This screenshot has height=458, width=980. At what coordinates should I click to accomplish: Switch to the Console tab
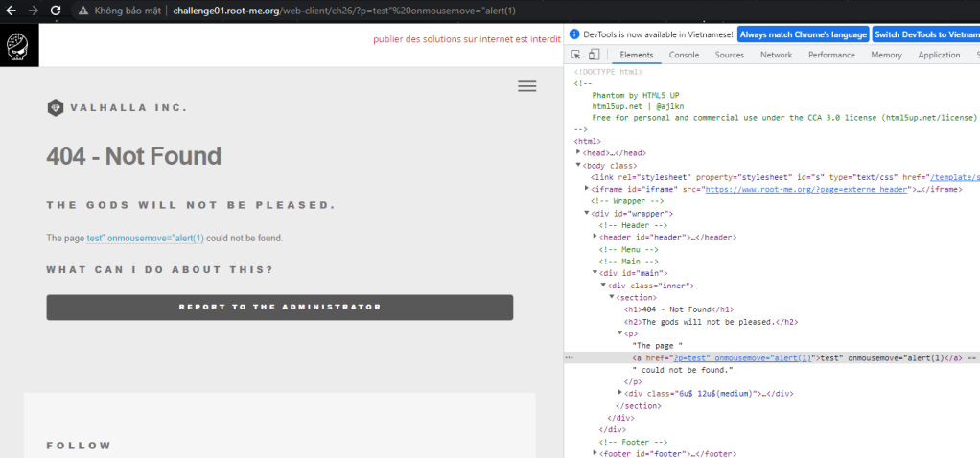(684, 56)
